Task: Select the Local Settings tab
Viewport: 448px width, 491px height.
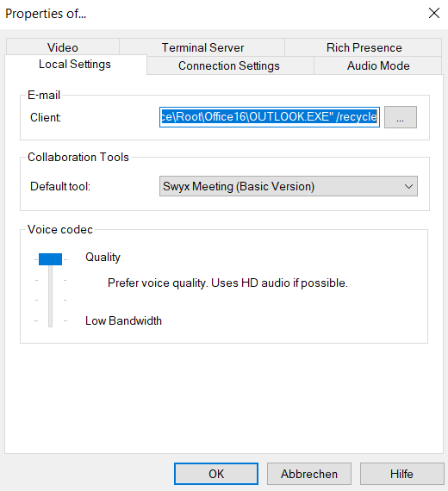Action: coord(75,65)
